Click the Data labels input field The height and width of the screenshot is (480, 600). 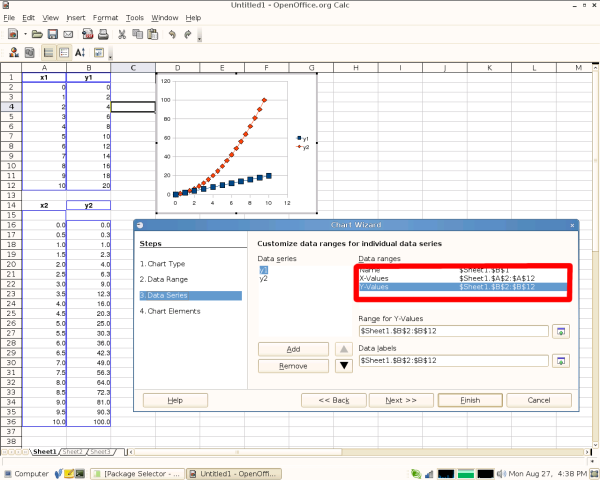point(453,361)
